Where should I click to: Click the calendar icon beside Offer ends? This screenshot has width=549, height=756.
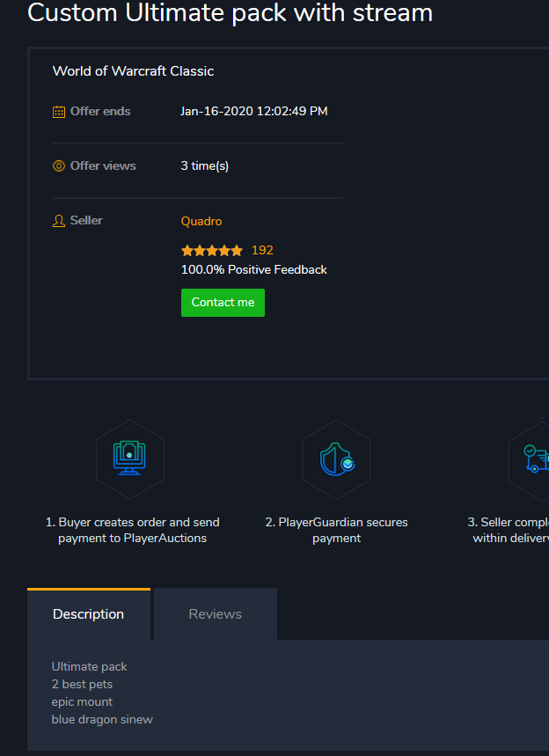click(59, 112)
